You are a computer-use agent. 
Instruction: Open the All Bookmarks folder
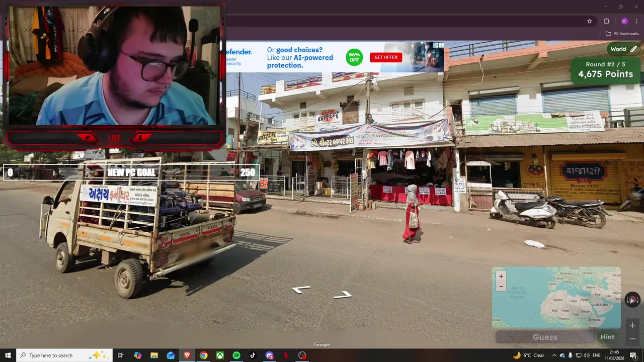click(622, 34)
